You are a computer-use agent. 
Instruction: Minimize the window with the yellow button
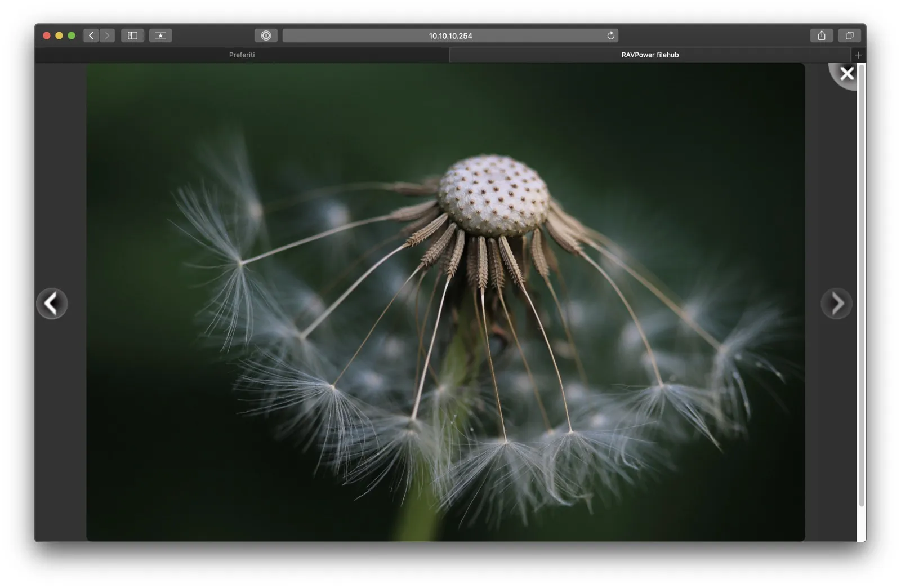tap(59, 35)
